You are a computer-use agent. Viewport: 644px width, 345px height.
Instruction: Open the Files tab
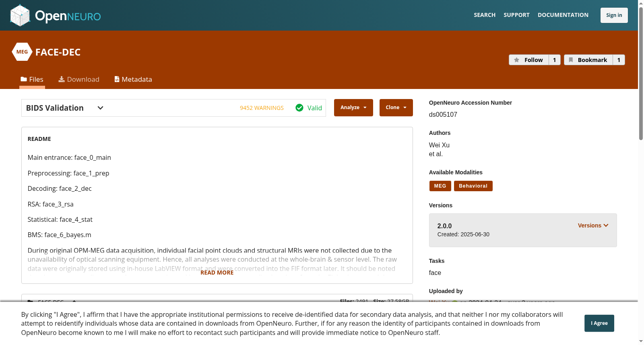coord(32,79)
